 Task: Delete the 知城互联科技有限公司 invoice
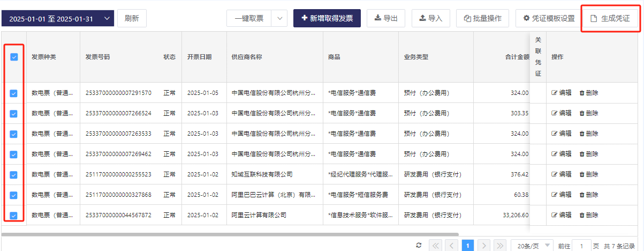(x=589, y=174)
